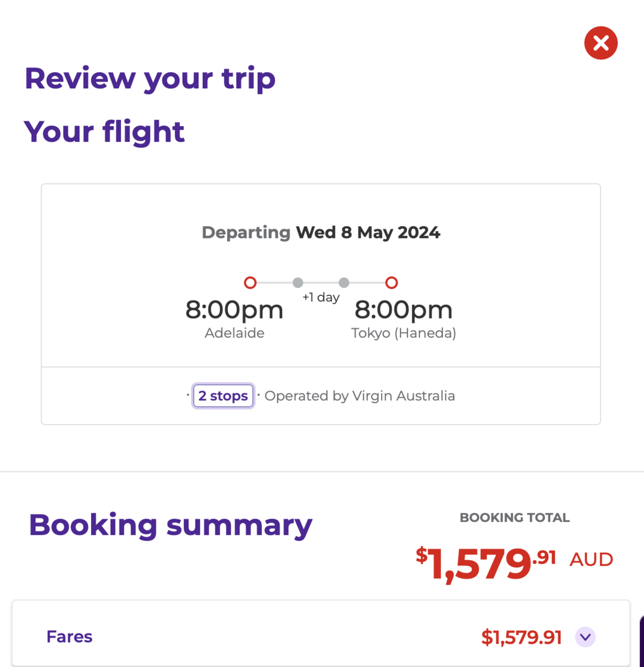Click the Adelaide 8:00pm departure time
Image resolution: width=644 pixels, height=667 pixels.
coord(234,310)
